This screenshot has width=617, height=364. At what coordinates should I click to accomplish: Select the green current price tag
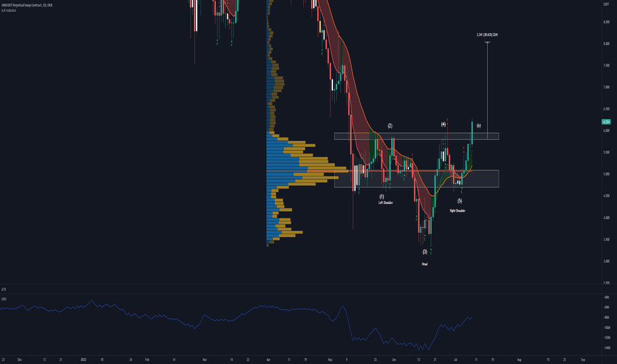click(x=606, y=122)
